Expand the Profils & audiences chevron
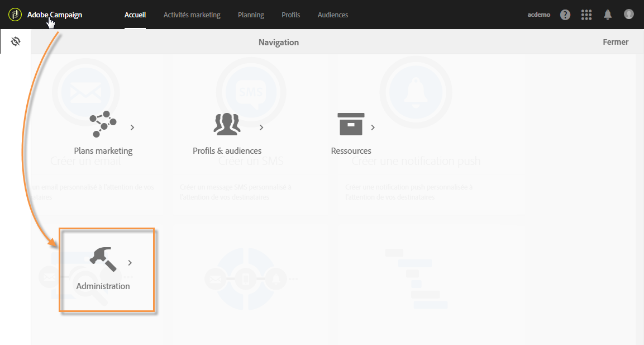 (x=261, y=127)
